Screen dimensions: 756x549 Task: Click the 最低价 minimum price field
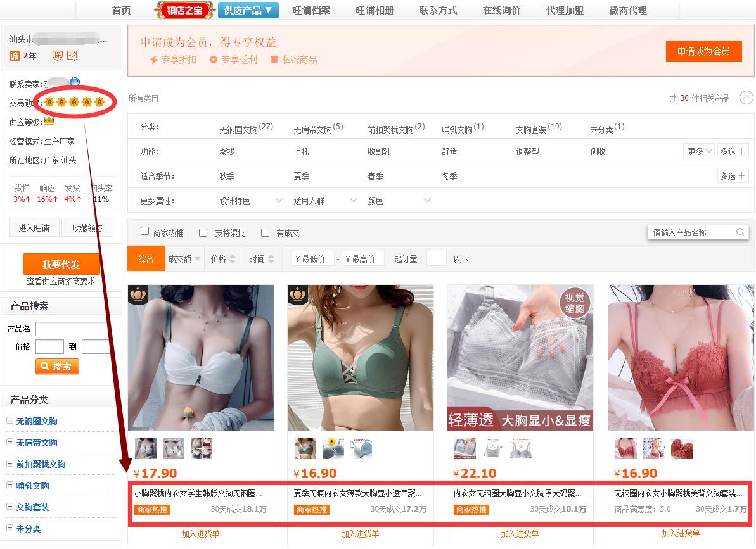[312, 259]
